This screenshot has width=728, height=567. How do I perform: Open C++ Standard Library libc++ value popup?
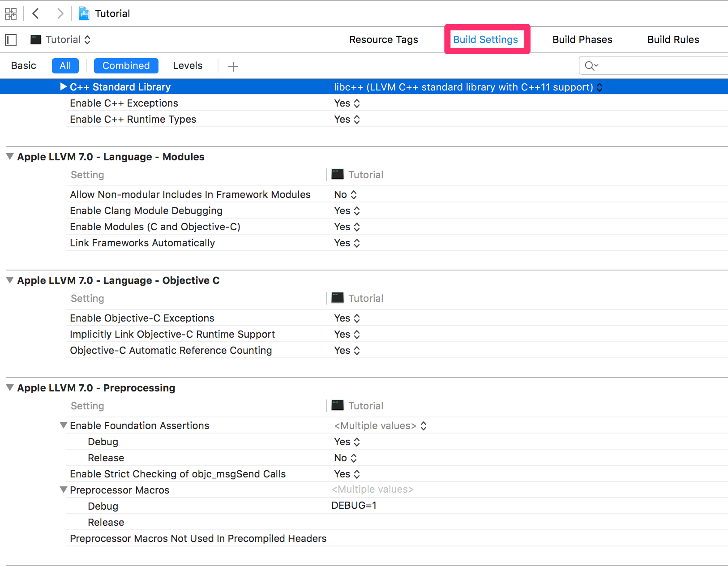(x=468, y=87)
